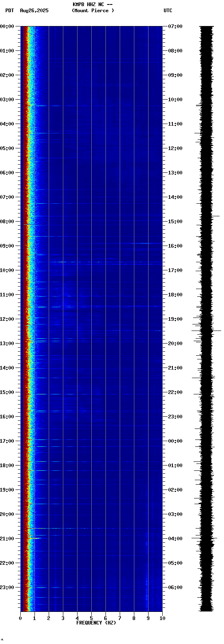Click the large waveform spike near 19:30 UTC
Image resolution: width=224 pixels, height=644 pixels.
pos(207,331)
